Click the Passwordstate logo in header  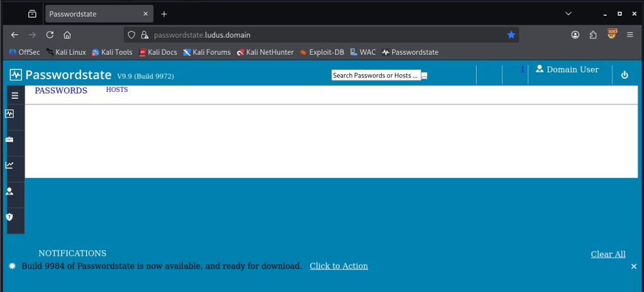[61, 75]
